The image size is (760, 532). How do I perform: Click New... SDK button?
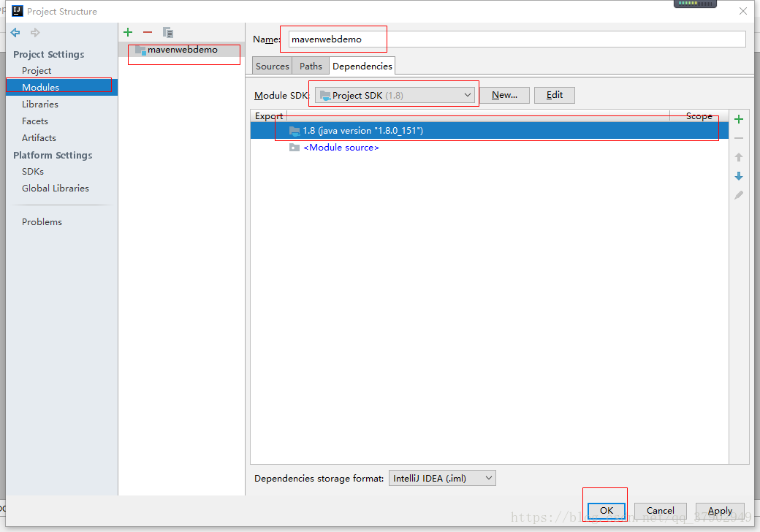[x=504, y=95]
